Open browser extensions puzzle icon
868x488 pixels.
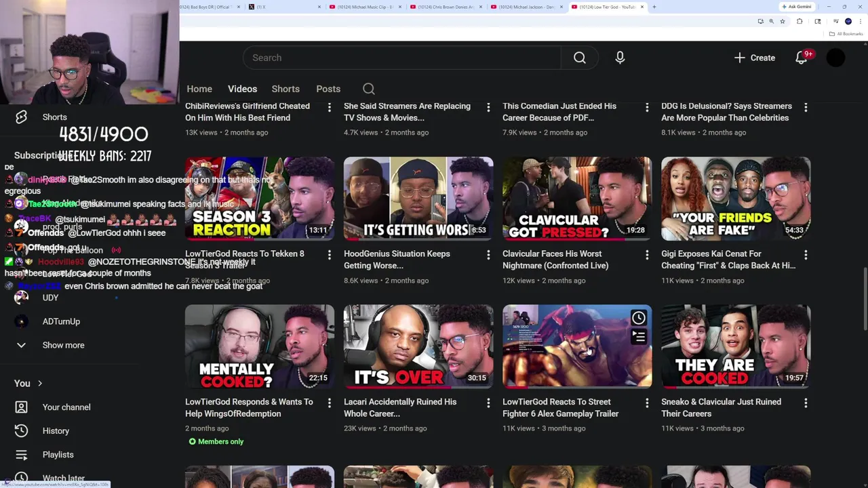tap(800, 22)
